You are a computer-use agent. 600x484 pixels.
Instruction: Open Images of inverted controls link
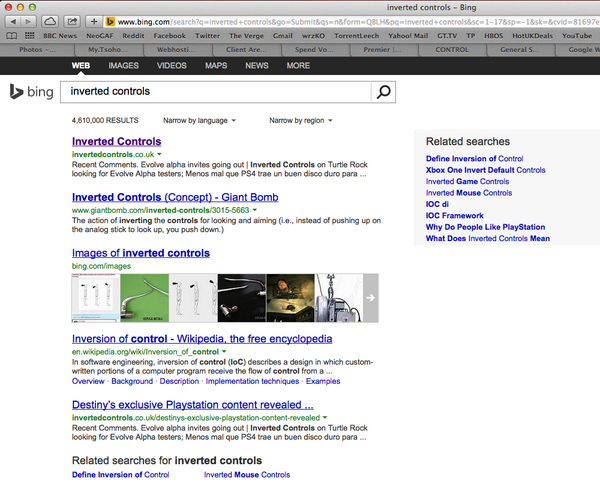click(x=141, y=253)
